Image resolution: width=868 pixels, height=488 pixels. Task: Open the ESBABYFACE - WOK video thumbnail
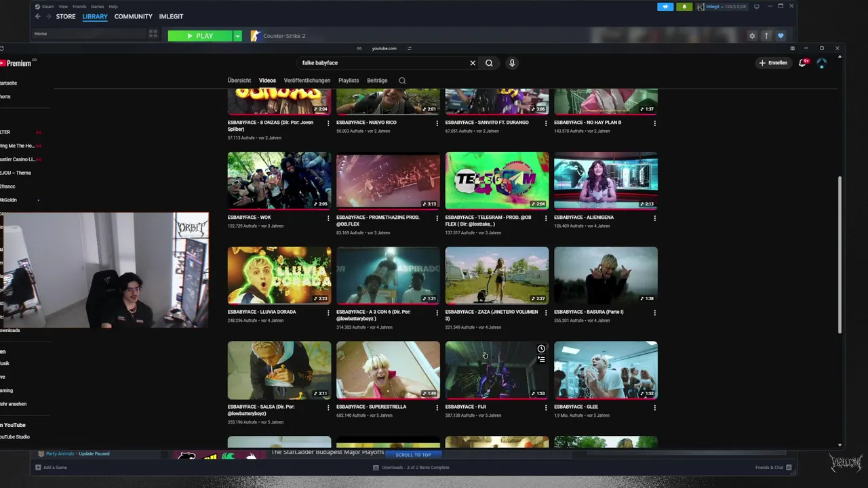(279, 180)
